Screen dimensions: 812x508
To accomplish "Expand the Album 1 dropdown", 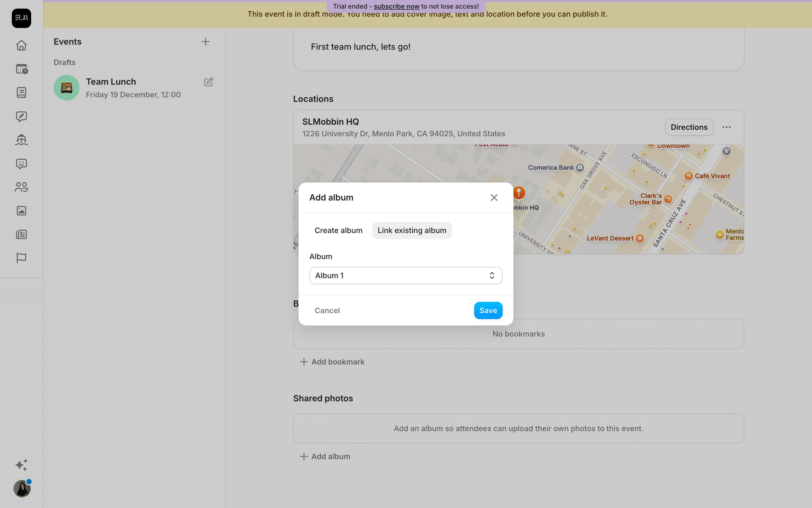I will tap(406, 276).
